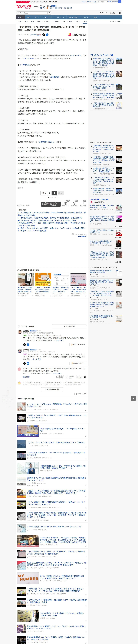Click Facebook share icon on 高野龍昭 comment
Screen dimensions: 138x644
click(x=28, y=345)
